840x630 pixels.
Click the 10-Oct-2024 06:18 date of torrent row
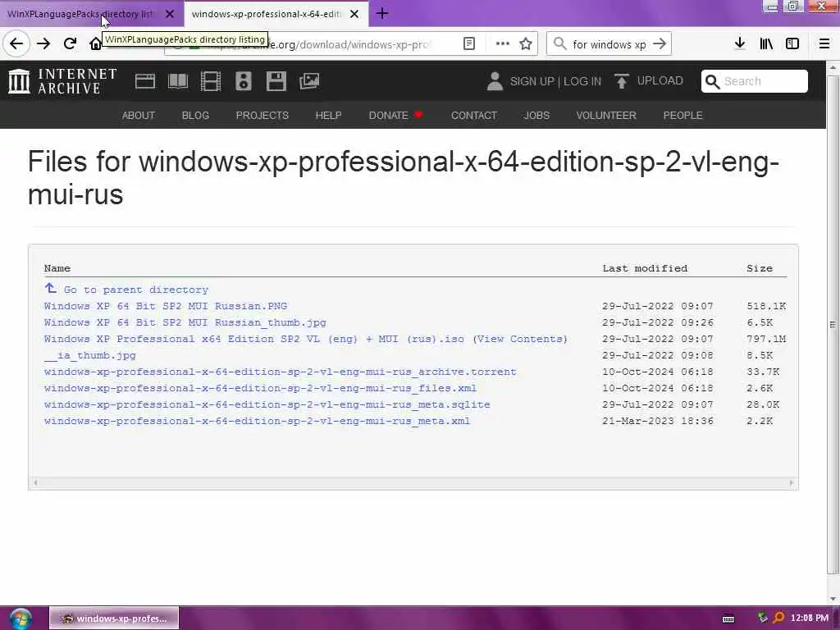pos(658,372)
